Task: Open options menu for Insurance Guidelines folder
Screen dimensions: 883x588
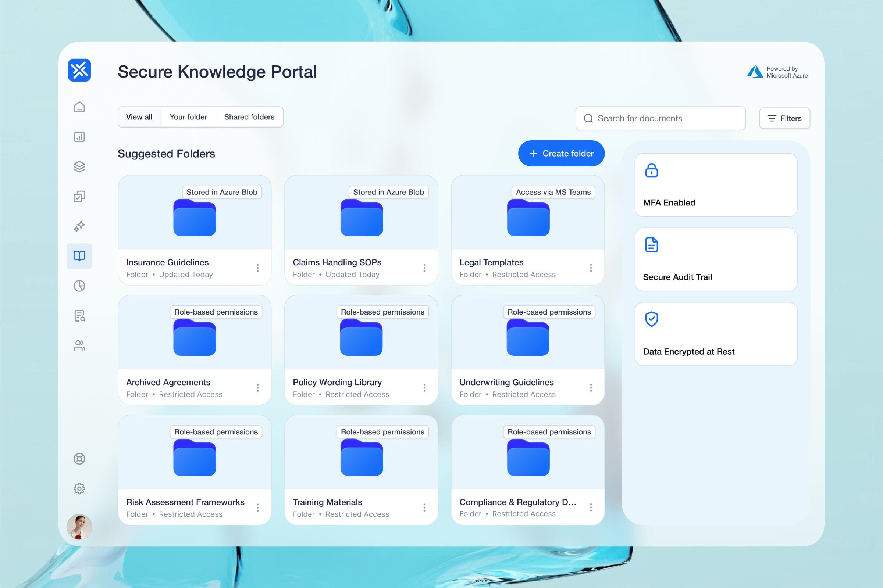Action: coord(257,268)
